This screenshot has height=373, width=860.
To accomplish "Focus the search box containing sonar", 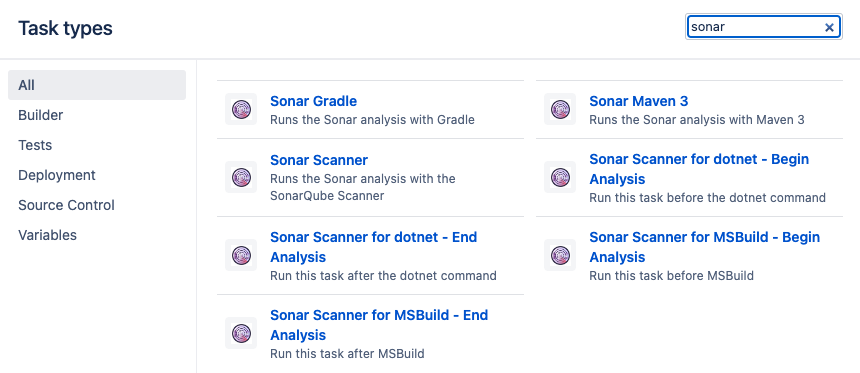I will pyautogui.click(x=756, y=27).
